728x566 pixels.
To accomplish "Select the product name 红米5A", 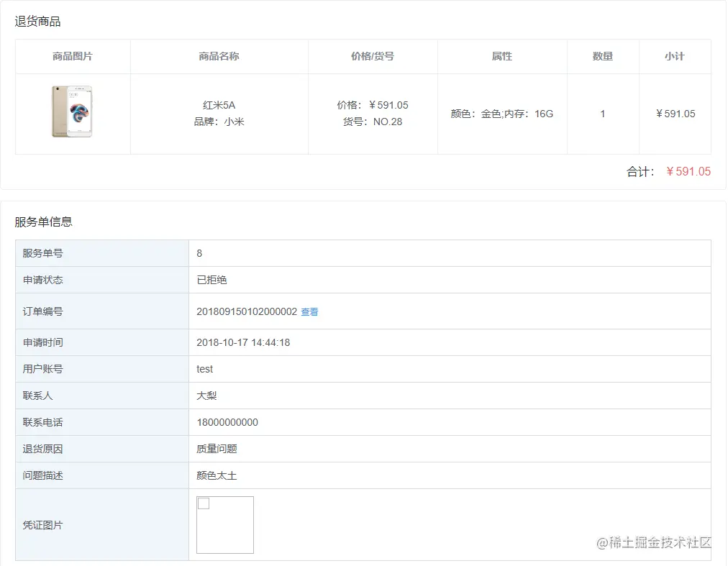I will point(219,106).
